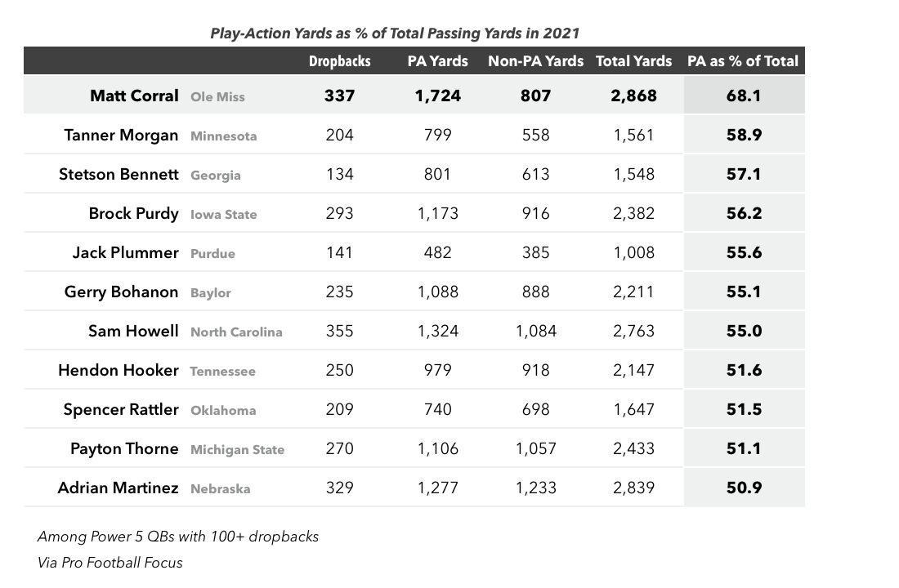Select Gerry Bohanon's name
The height and width of the screenshot is (588, 899).
pos(121,292)
